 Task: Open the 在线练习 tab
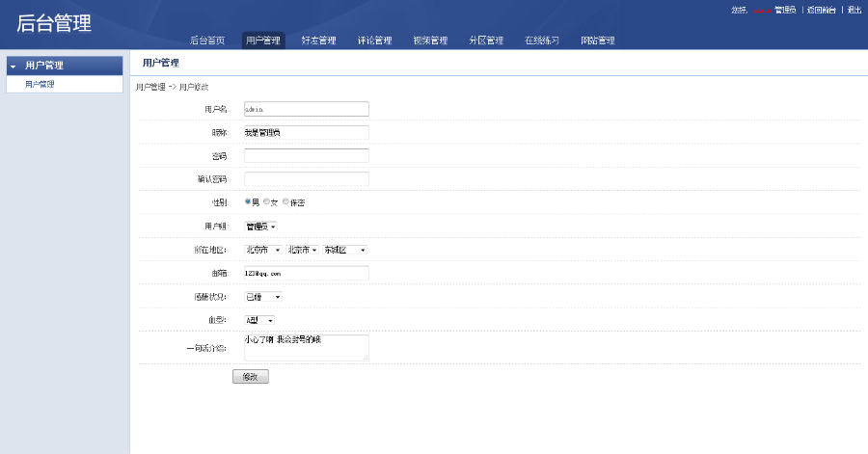coord(542,40)
